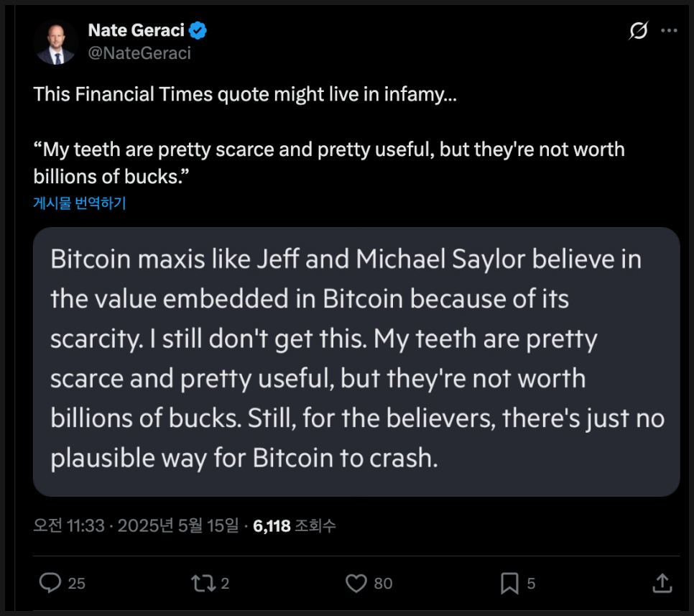Click the bookmark count 5
Viewport: 694px width, 616px height.
[531, 584]
